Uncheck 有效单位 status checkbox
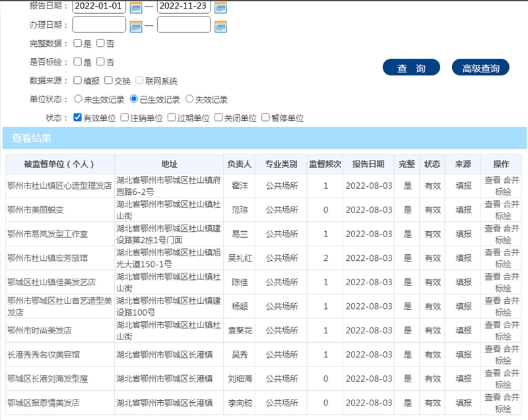Screen dimensions: 528x420 (77, 118)
